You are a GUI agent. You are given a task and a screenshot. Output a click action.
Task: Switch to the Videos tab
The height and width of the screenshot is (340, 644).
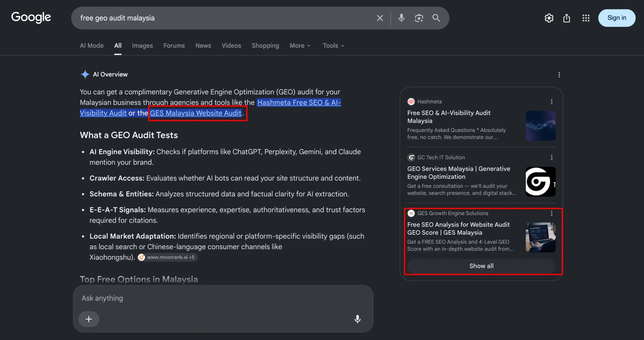click(x=231, y=46)
